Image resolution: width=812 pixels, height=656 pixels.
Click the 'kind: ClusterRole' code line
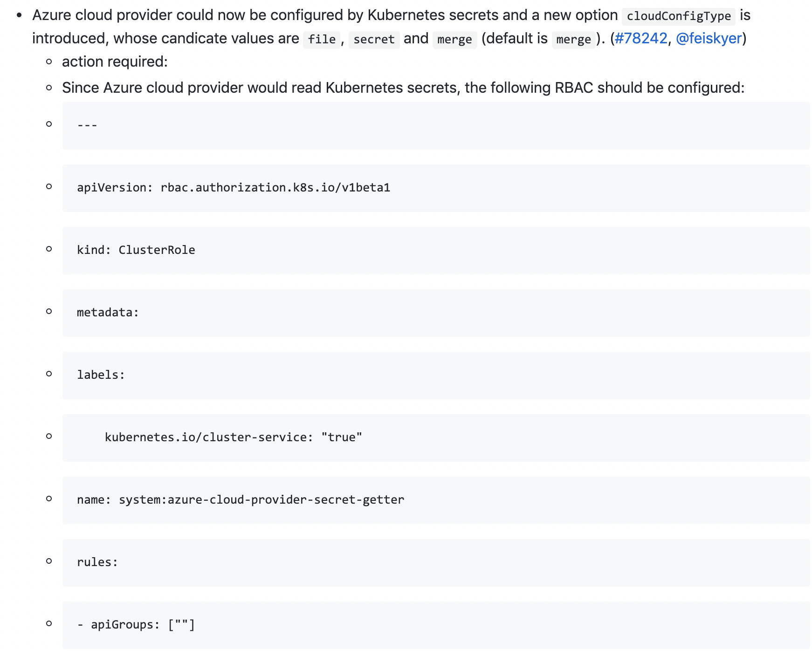[x=436, y=251]
